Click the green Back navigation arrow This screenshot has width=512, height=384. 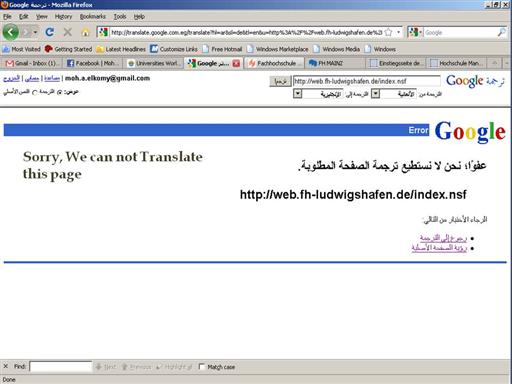tap(10, 32)
